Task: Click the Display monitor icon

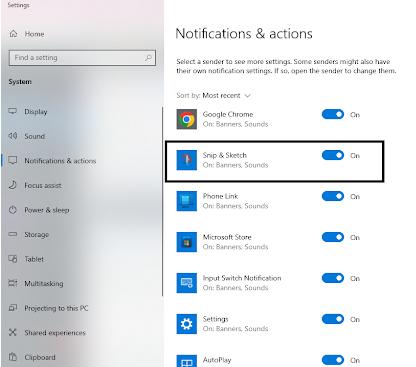Action: pos(13,111)
